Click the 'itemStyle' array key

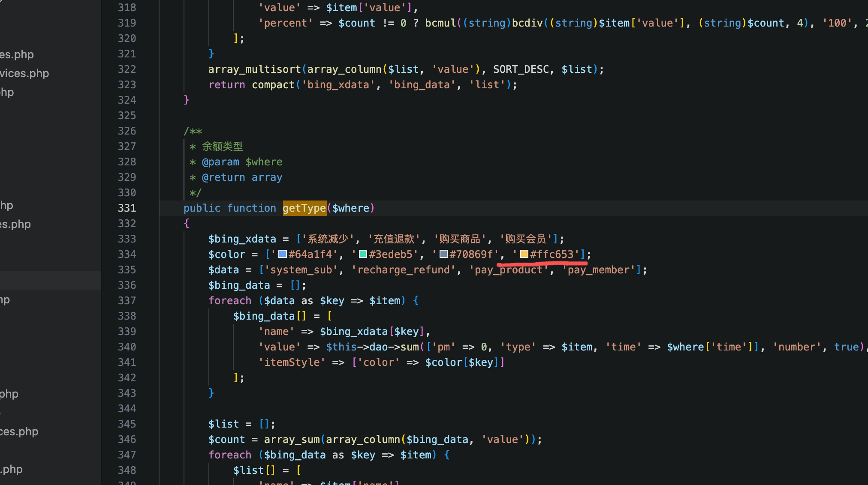(x=292, y=362)
